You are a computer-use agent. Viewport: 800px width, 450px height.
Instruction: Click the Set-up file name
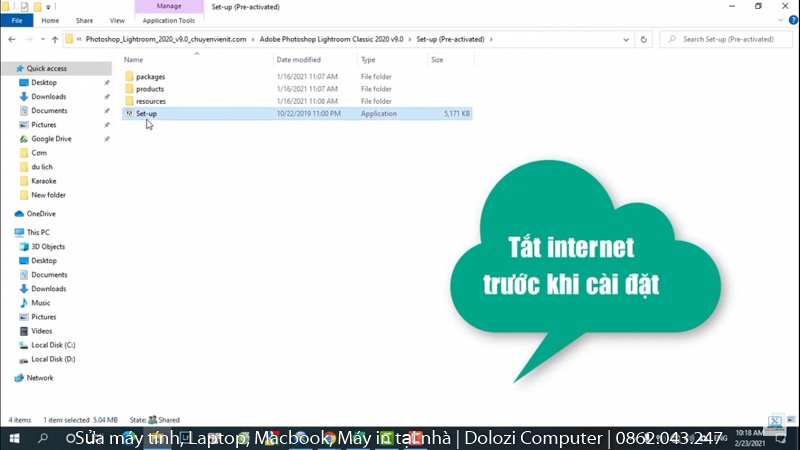tap(146, 113)
